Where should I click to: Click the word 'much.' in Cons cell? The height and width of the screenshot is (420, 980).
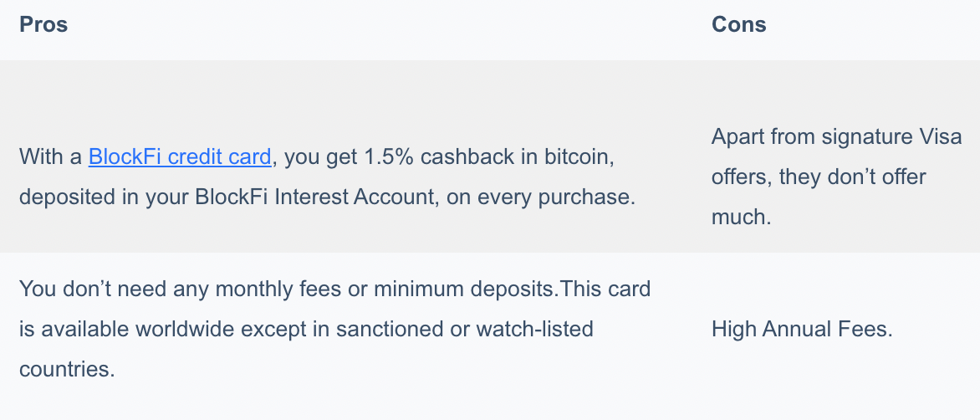point(741,216)
